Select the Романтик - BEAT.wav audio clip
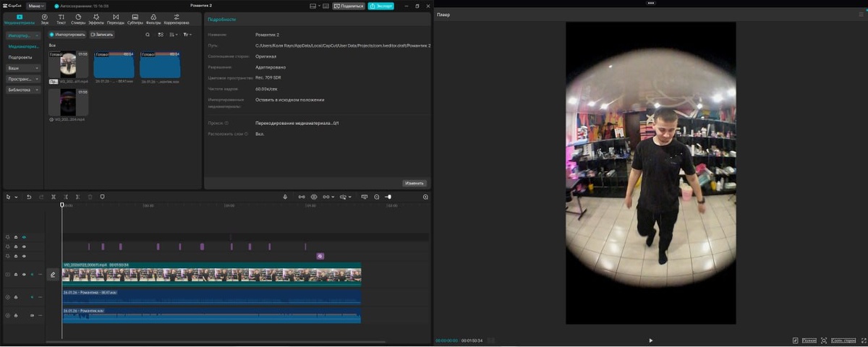Viewport: 868px width, 347px height. (x=211, y=297)
